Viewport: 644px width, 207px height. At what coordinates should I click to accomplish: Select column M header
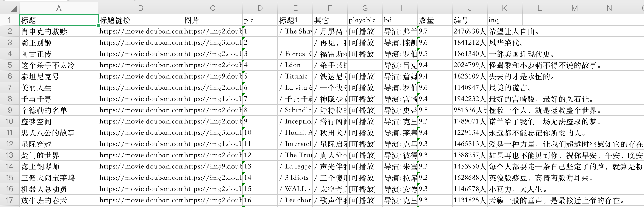tap(575, 8)
